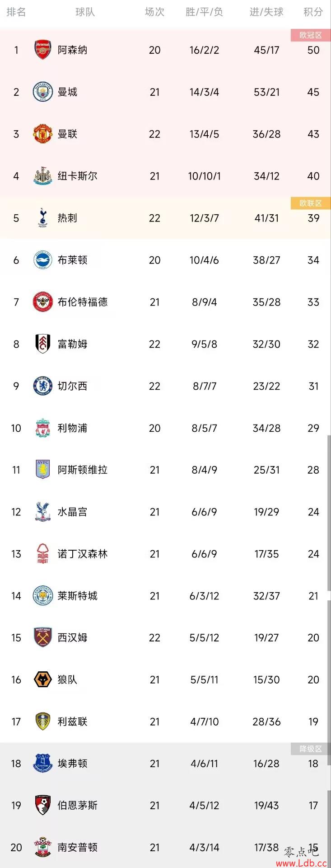Sort by the 积分 column header
331x868 pixels.
tap(313, 12)
